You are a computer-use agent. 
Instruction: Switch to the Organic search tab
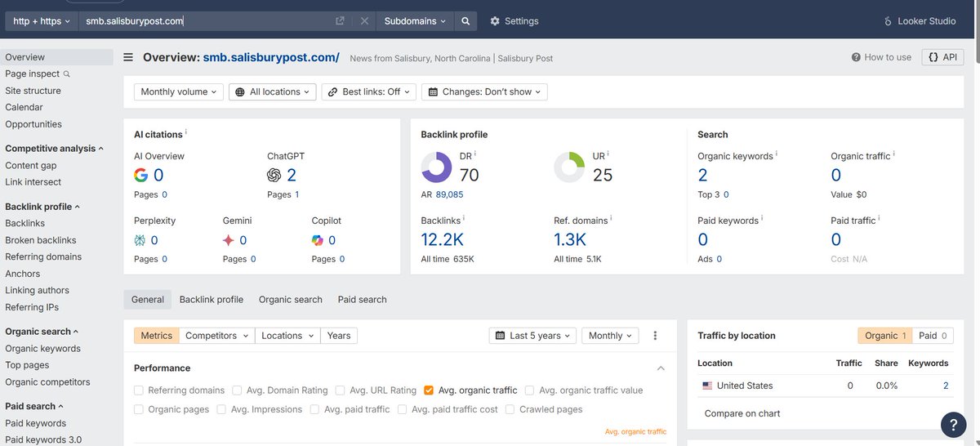coord(291,300)
